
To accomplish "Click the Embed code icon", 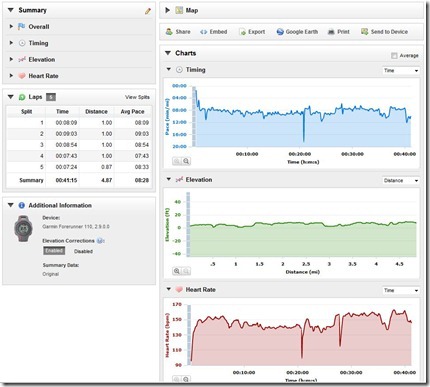I will [x=203, y=32].
